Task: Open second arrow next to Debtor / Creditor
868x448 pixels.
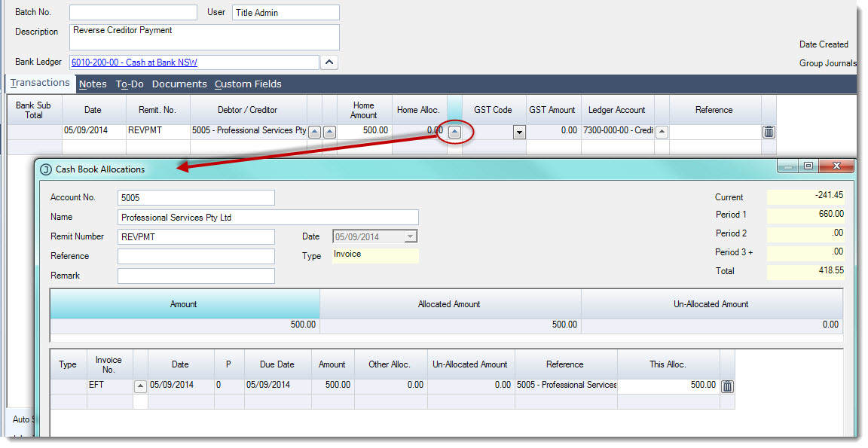Action: tap(329, 132)
